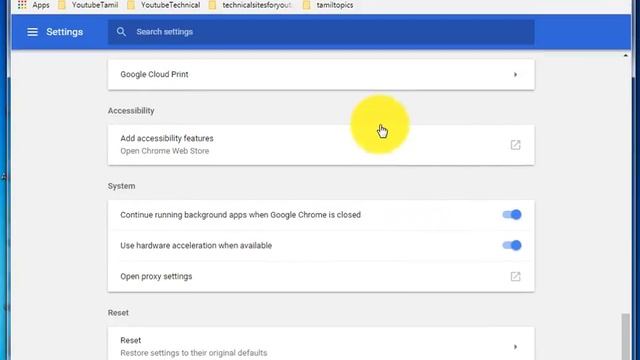Open the technicalsitesforyout bookmark folder

click(250, 5)
